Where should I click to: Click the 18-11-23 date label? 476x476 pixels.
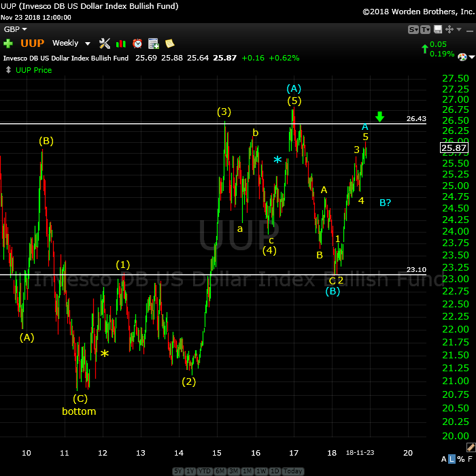360,453
